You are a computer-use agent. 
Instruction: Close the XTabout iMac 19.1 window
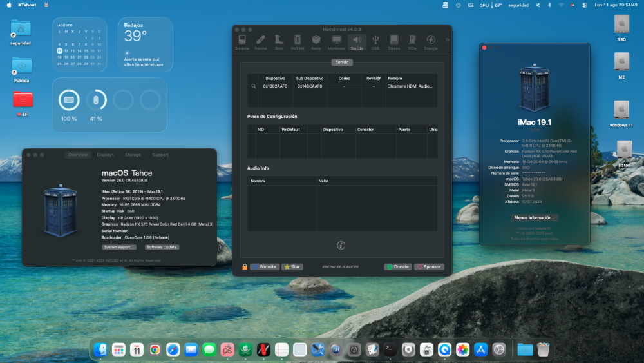tap(485, 48)
